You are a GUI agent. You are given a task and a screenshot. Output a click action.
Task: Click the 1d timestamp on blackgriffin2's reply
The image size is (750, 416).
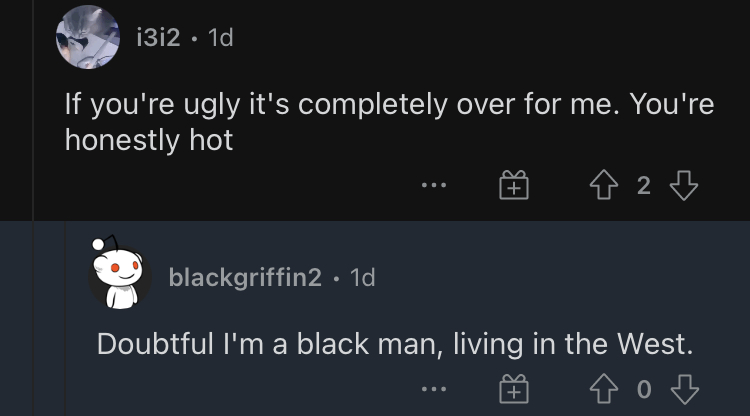[x=363, y=277]
